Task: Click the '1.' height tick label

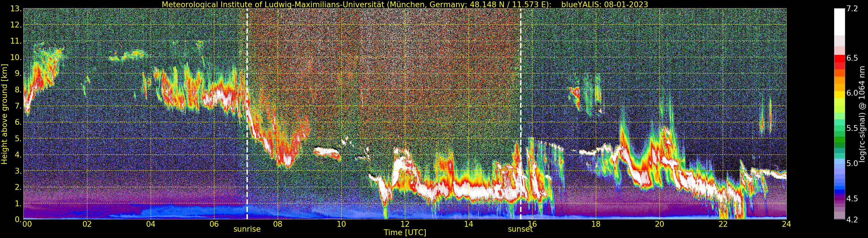Action: (x=18, y=204)
